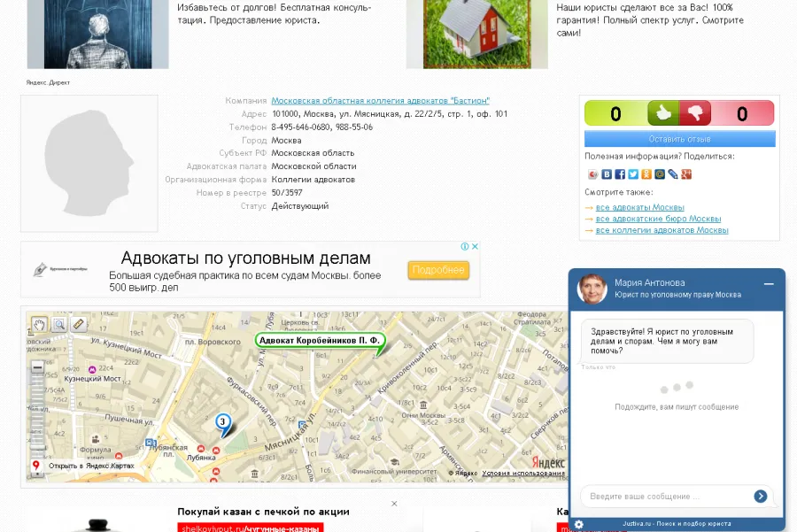
Task: Select the ruler distance tool on the map
Action: (x=78, y=324)
